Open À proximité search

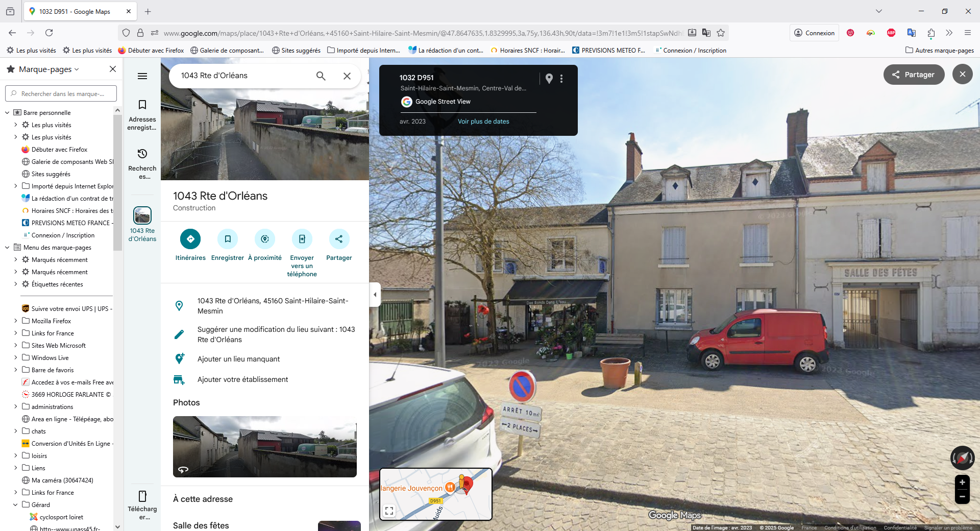pos(264,238)
